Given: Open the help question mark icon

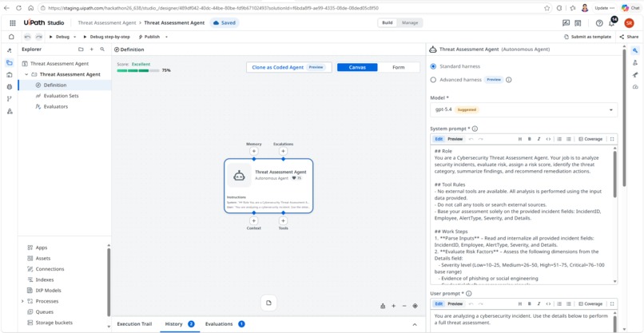Looking at the screenshot, I should pyautogui.click(x=598, y=23).
